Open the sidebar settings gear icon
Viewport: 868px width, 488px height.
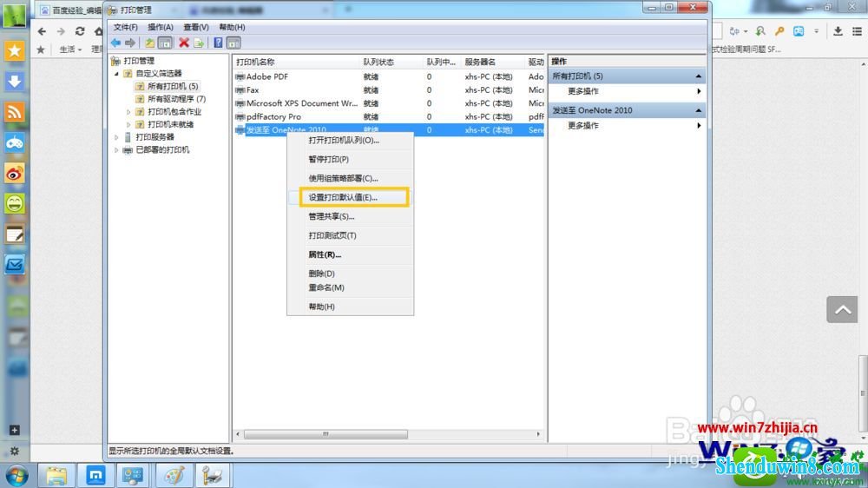coord(15,451)
